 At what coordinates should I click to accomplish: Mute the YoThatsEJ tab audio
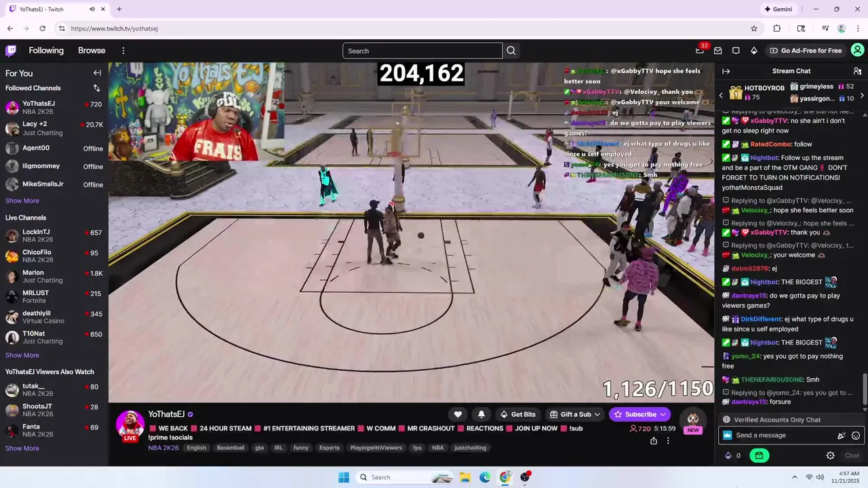(92, 9)
